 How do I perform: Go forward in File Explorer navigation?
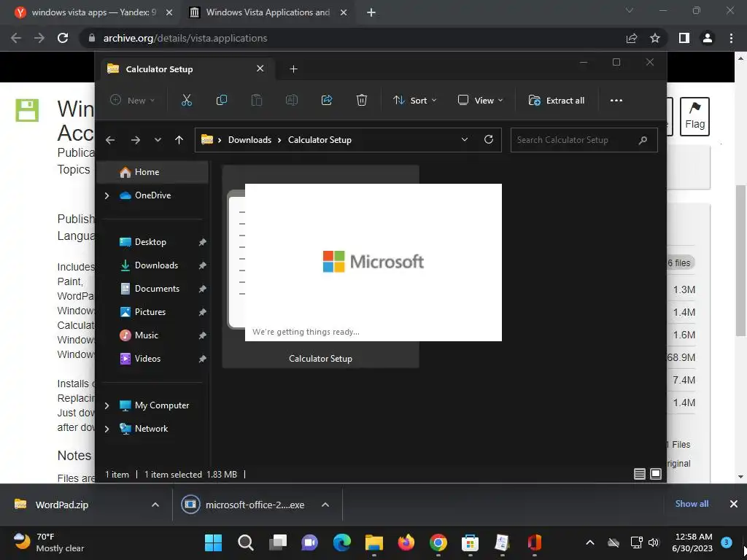tap(136, 140)
